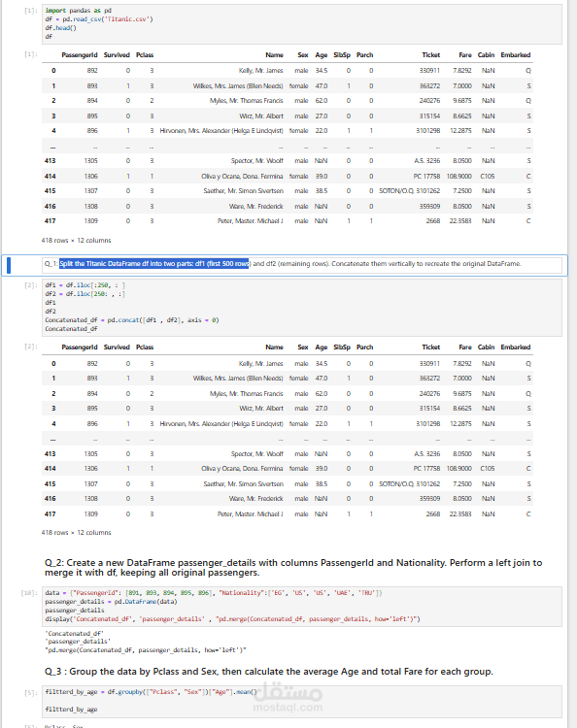Click the display(...) line in cell [10]
This screenshot has height=728, width=577.
click(232, 619)
